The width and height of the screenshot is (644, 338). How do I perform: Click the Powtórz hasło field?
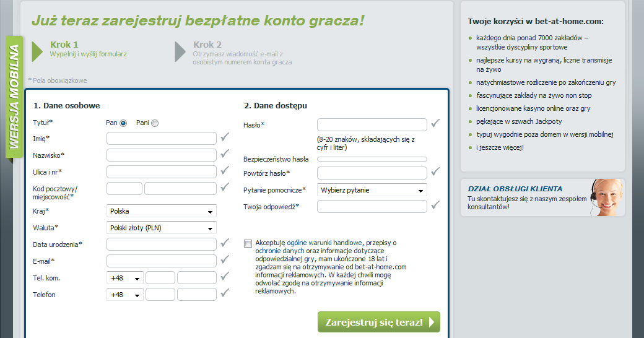(x=372, y=173)
